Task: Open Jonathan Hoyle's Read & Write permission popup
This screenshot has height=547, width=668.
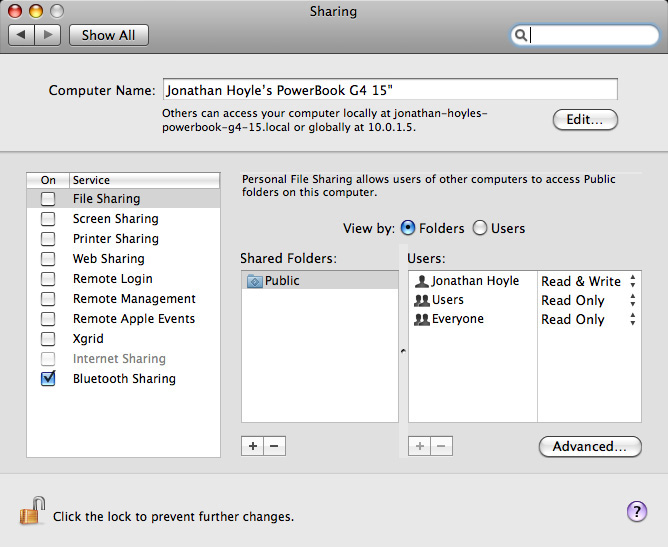Action: pos(589,281)
